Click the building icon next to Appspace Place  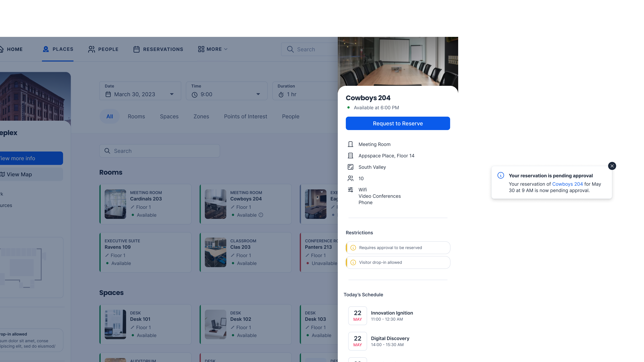(x=351, y=156)
